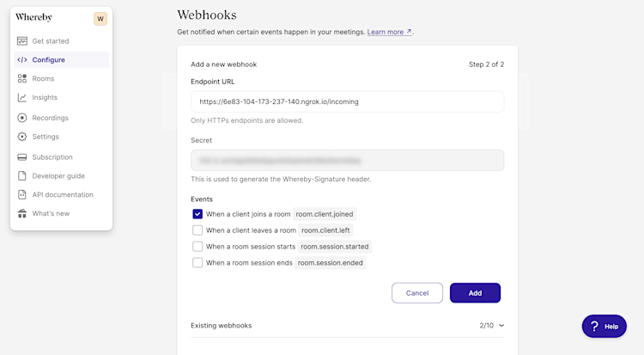Follow the Learn more link
This screenshot has height=355, width=644.
click(389, 32)
